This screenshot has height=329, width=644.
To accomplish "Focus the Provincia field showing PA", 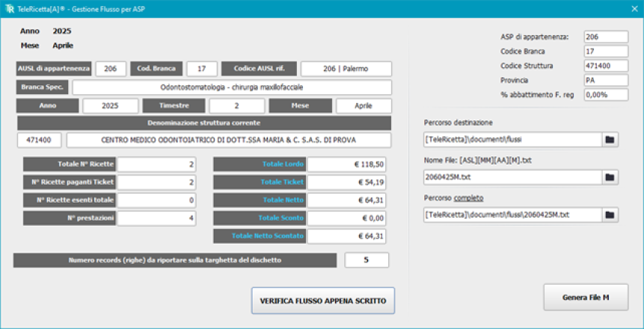I will (605, 80).
